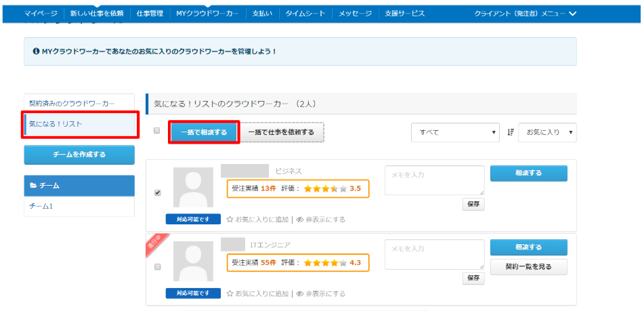Click the info icon in the blue banner
This screenshot has width=644, height=326.
[35, 52]
